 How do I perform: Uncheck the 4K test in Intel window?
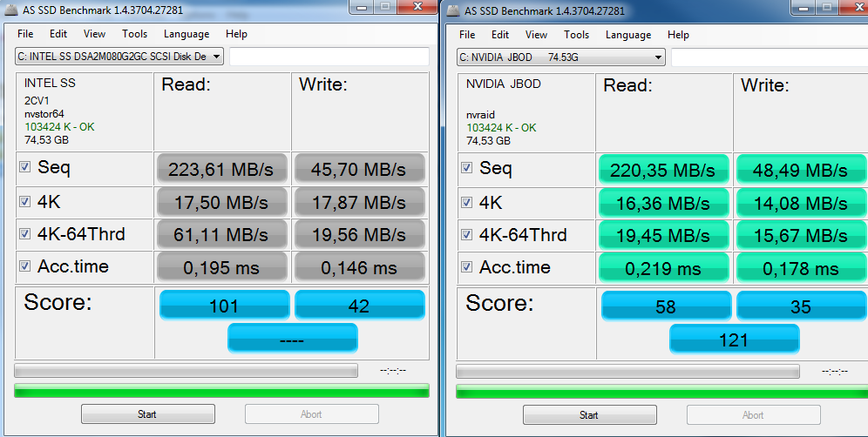(25, 201)
